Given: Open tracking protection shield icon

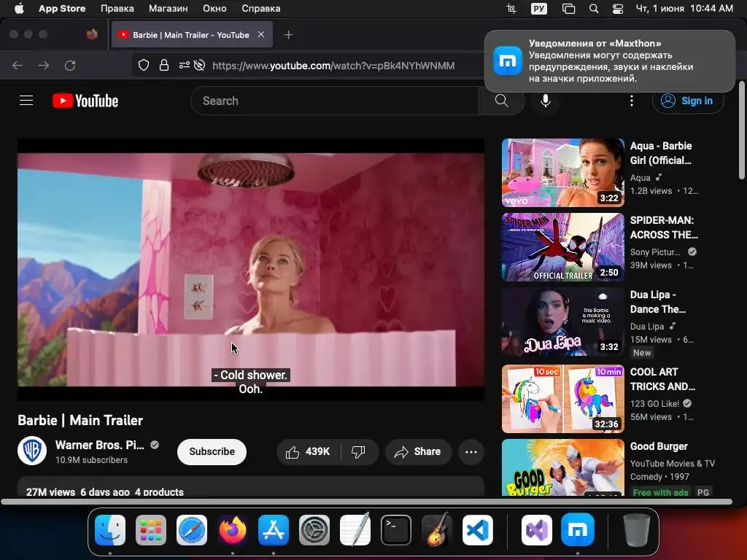Looking at the screenshot, I should click(x=144, y=65).
